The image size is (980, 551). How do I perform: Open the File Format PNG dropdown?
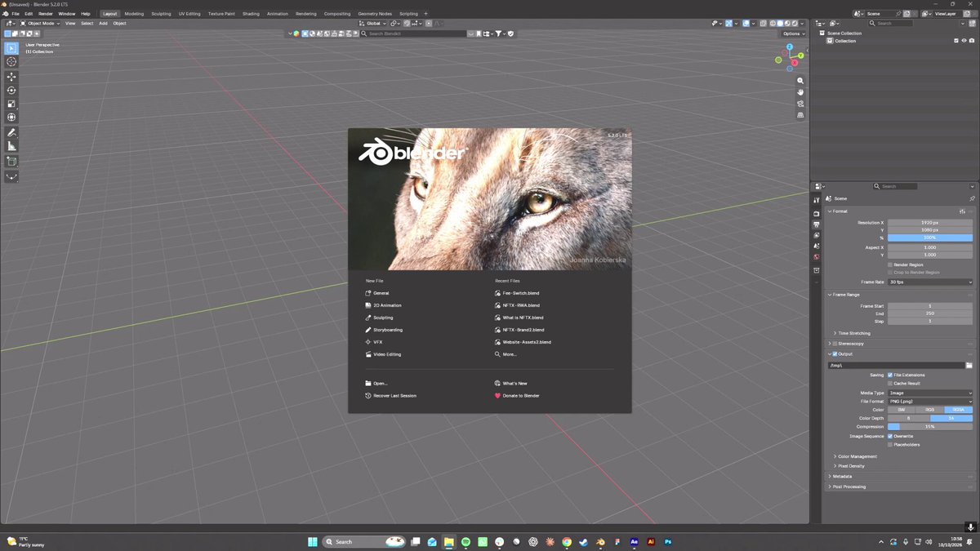[x=930, y=401]
